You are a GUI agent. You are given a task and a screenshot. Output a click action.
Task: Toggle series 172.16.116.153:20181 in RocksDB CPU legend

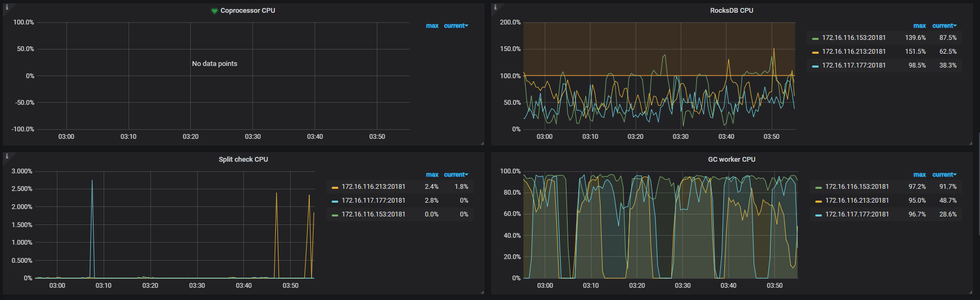[x=854, y=38]
